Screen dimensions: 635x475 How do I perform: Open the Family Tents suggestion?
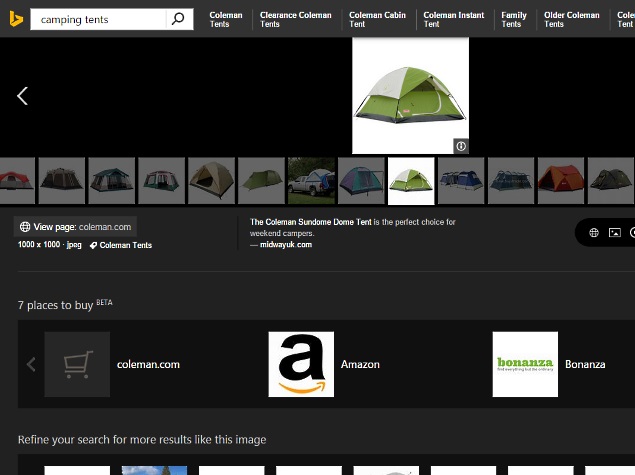click(x=514, y=19)
